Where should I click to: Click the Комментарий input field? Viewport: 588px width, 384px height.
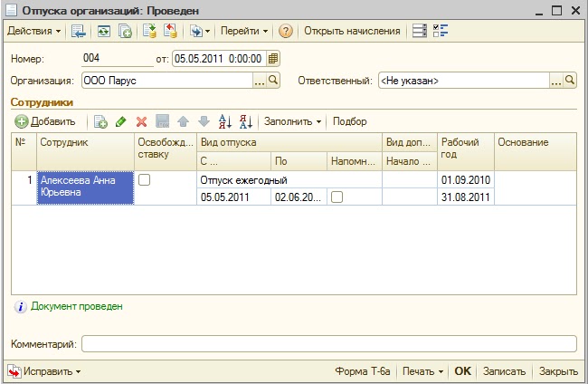(x=329, y=344)
